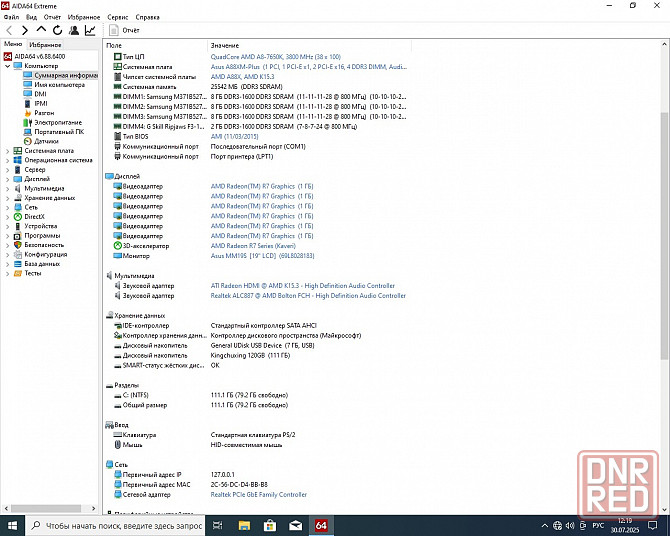This screenshot has width=670, height=536.
Task: Click the Электропитание icon in tree
Action: tap(28, 122)
